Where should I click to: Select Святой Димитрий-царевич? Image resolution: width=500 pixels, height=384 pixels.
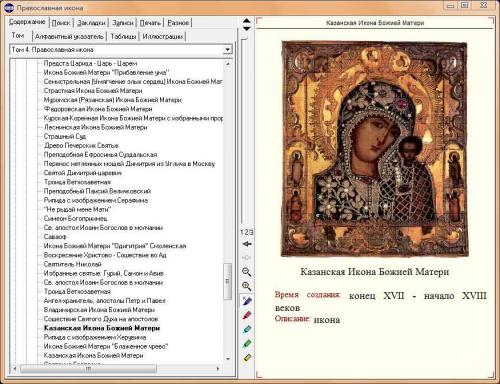pyautogui.click(x=83, y=173)
